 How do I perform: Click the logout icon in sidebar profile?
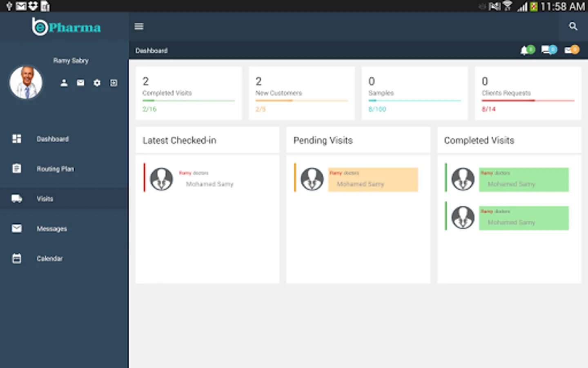point(114,83)
